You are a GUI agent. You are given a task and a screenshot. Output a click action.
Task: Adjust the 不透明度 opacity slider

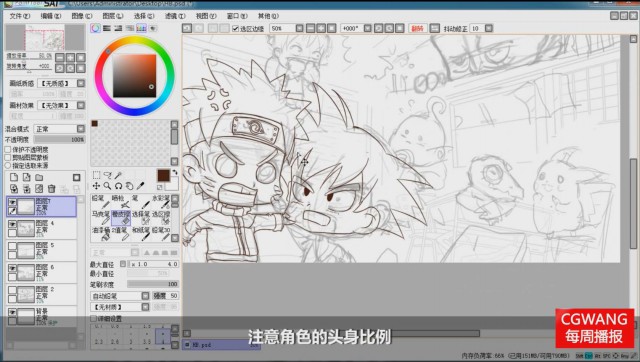point(59,140)
